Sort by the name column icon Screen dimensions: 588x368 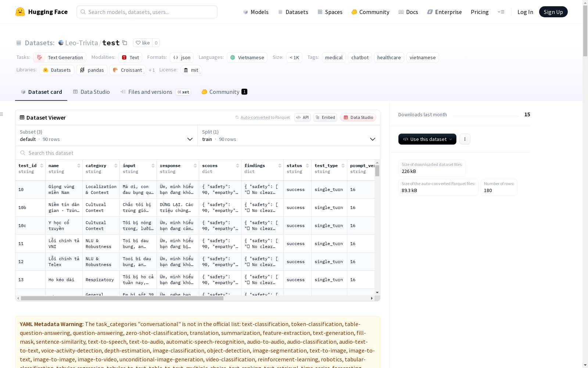click(x=79, y=166)
